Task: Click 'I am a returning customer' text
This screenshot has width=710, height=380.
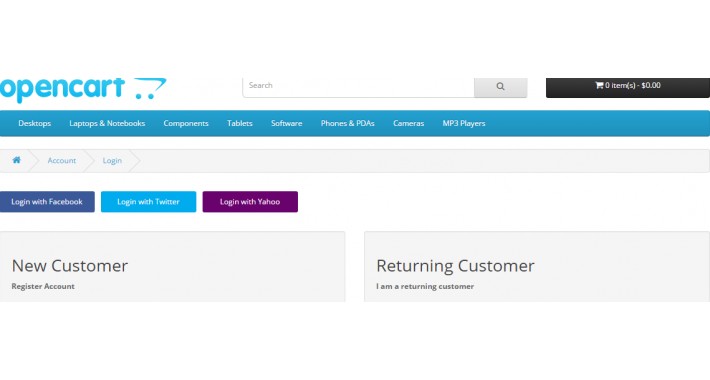Action: tap(425, 286)
